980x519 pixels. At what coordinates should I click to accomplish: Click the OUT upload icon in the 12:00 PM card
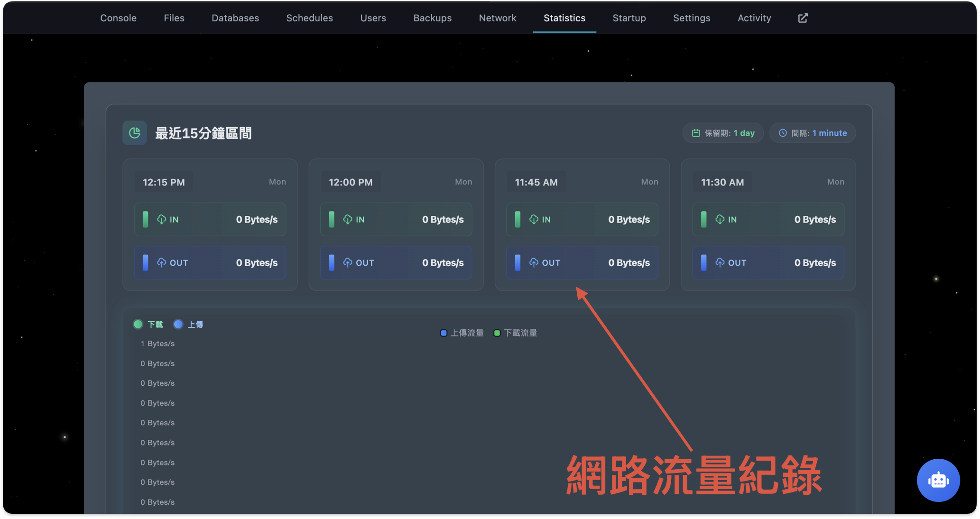click(349, 262)
